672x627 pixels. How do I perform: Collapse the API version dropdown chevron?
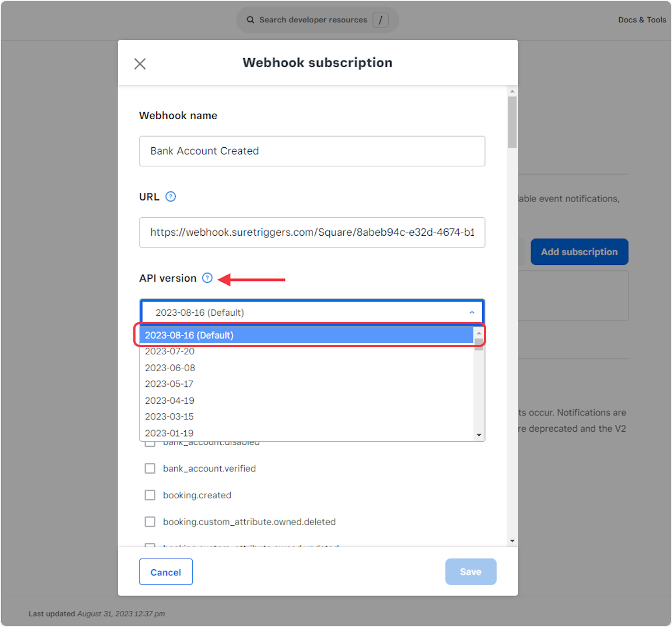[x=471, y=312]
